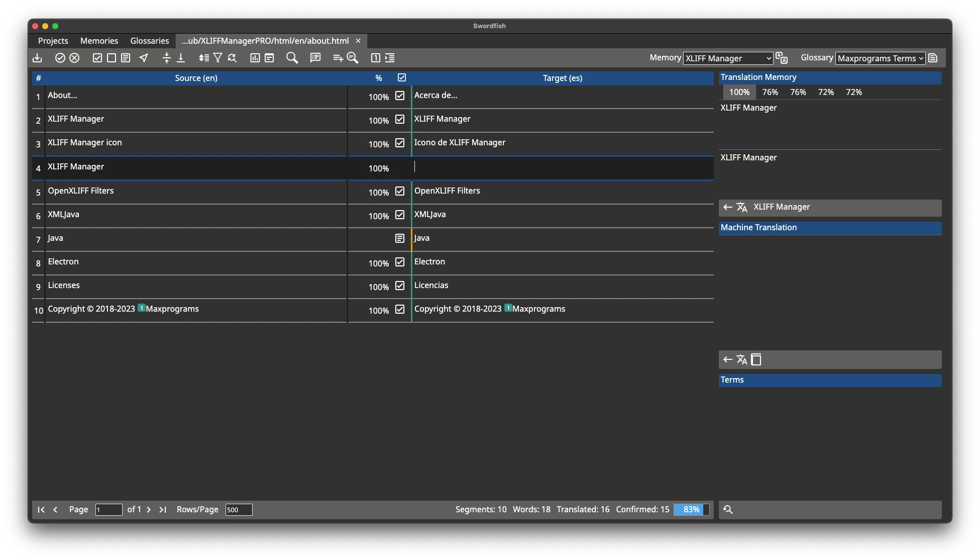This screenshot has width=980, height=560.
Task: Switch to the Memories tab
Action: tap(99, 41)
